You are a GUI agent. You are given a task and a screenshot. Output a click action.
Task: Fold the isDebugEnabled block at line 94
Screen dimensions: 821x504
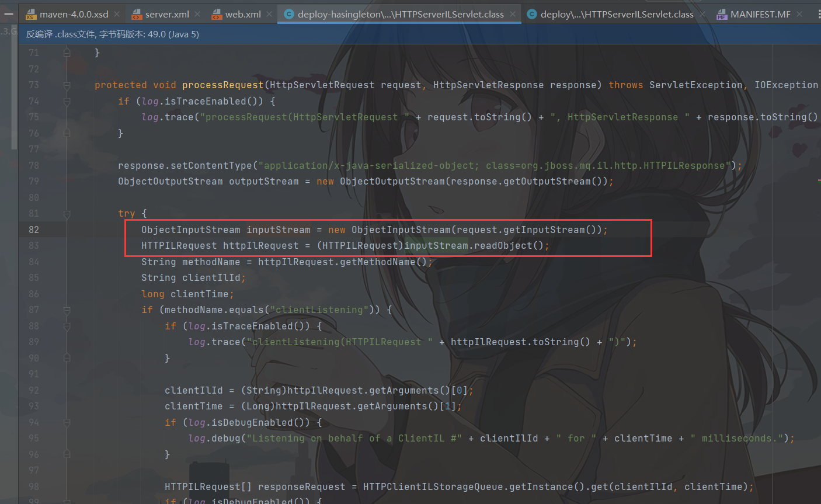[67, 423]
